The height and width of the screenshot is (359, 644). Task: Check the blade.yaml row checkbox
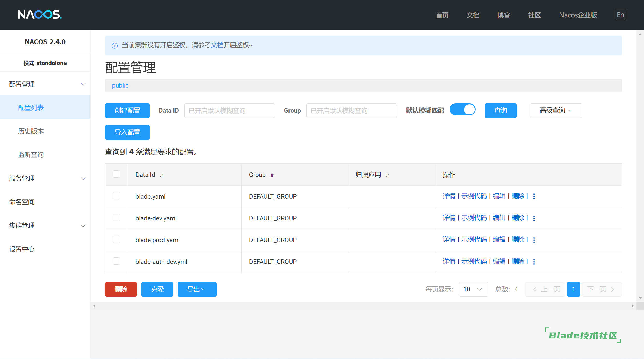tap(117, 196)
